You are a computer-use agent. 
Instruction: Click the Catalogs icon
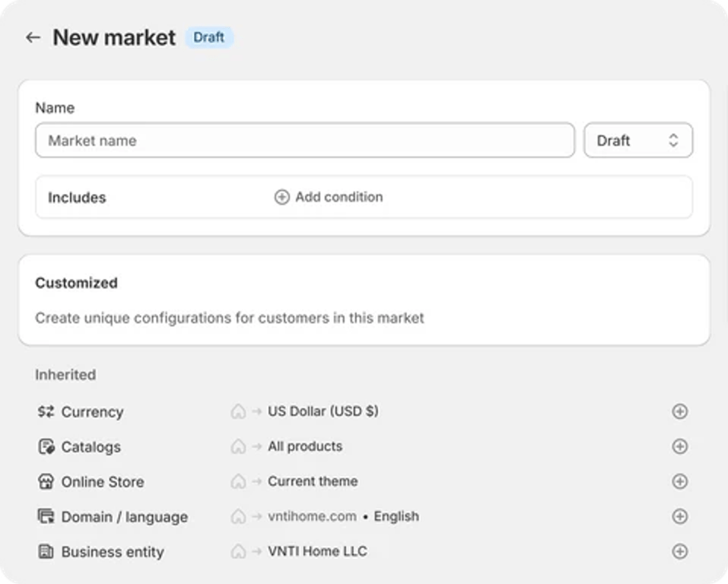click(x=46, y=446)
